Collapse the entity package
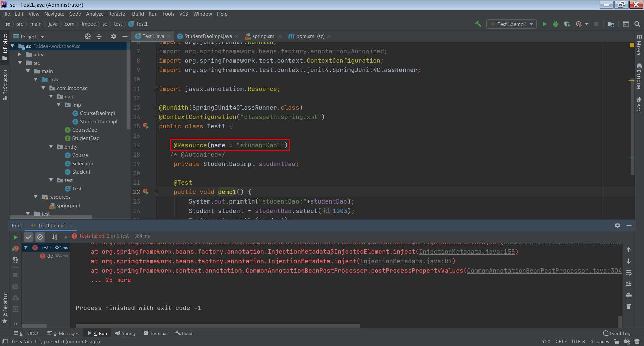Screen dimensions: 644x346 [x=51, y=147]
